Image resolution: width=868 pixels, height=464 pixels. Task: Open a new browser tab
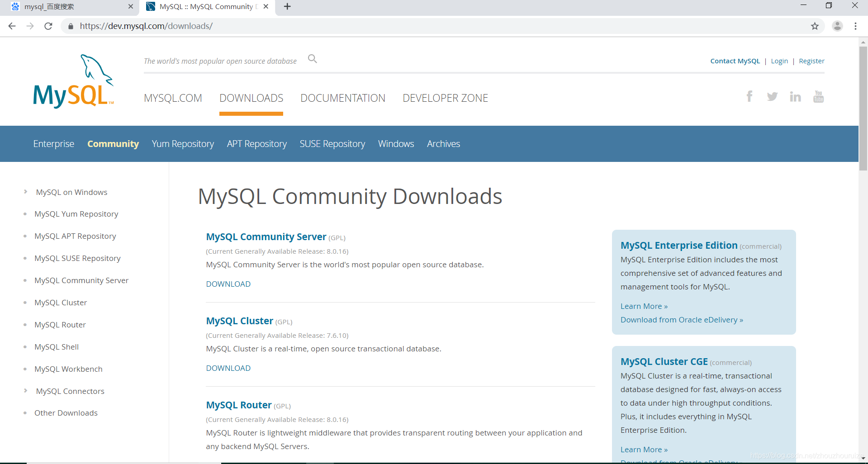coord(287,6)
